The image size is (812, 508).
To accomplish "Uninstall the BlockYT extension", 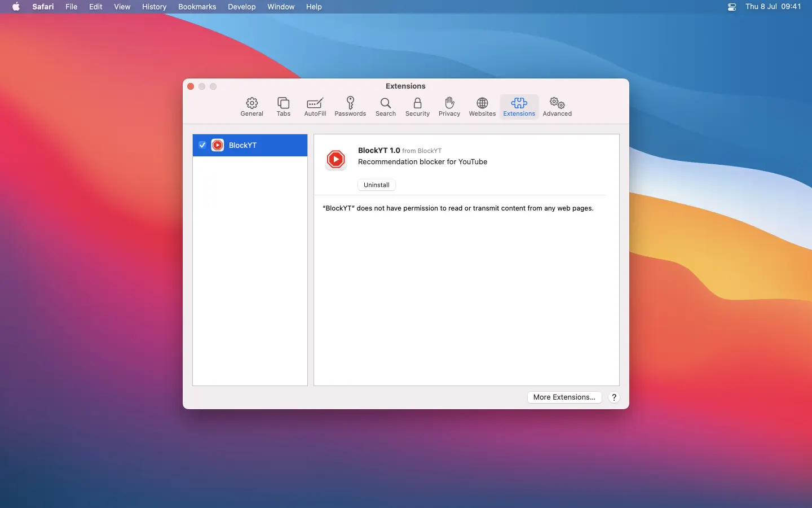I will click(377, 185).
